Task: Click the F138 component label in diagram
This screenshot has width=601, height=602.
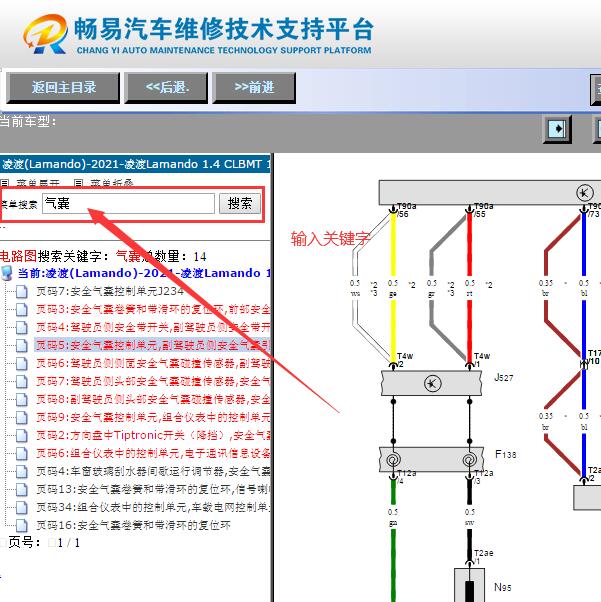Action: (x=505, y=455)
